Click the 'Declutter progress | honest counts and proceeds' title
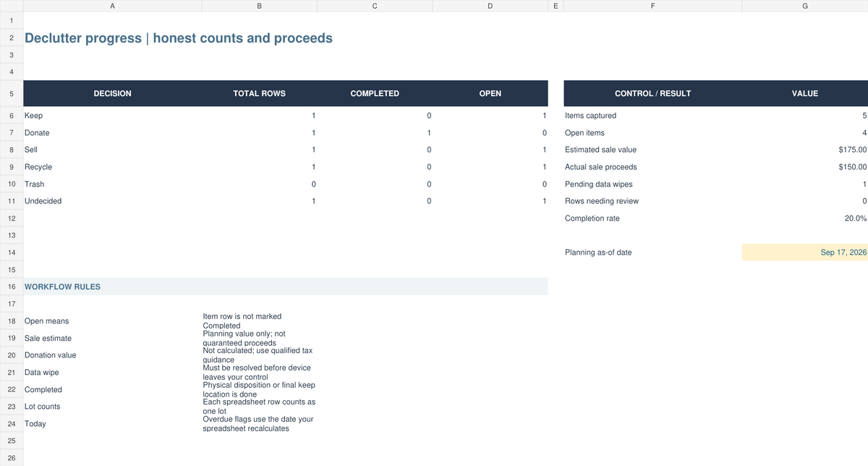The height and width of the screenshot is (466, 868). [179, 38]
